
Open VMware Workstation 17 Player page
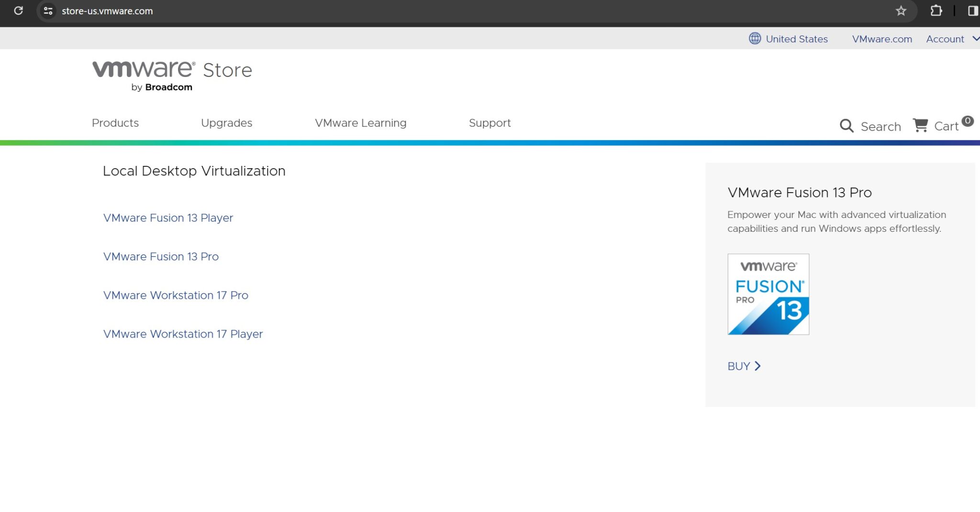(183, 334)
